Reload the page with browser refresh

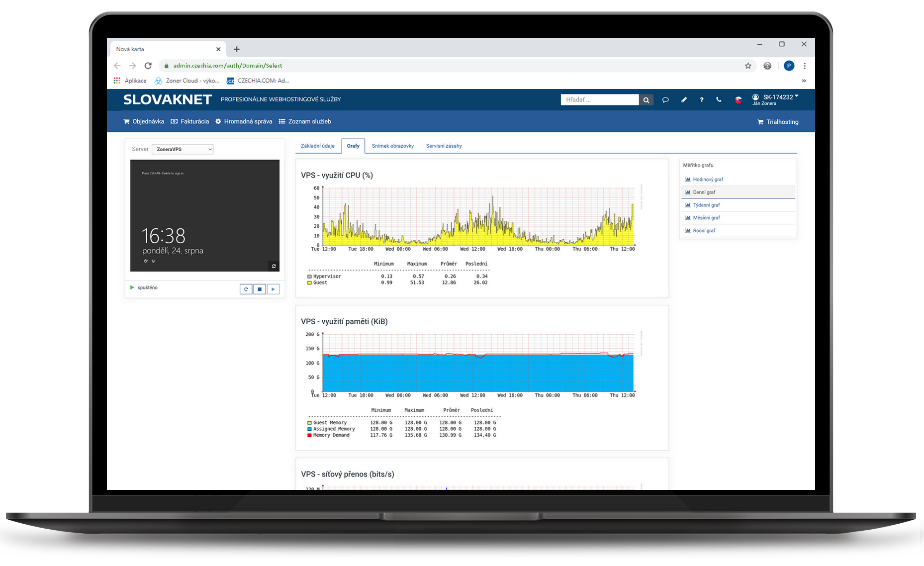tap(148, 66)
